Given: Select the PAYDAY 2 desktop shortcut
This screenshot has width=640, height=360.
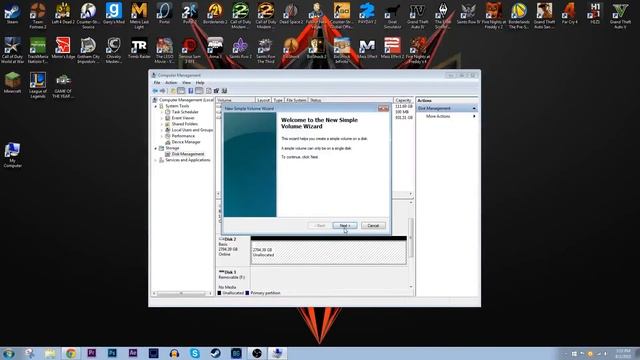Looking at the screenshot, I should click(x=367, y=13).
